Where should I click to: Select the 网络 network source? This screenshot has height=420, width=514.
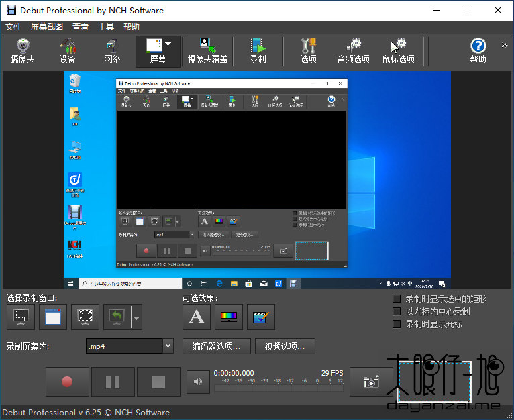pos(112,52)
